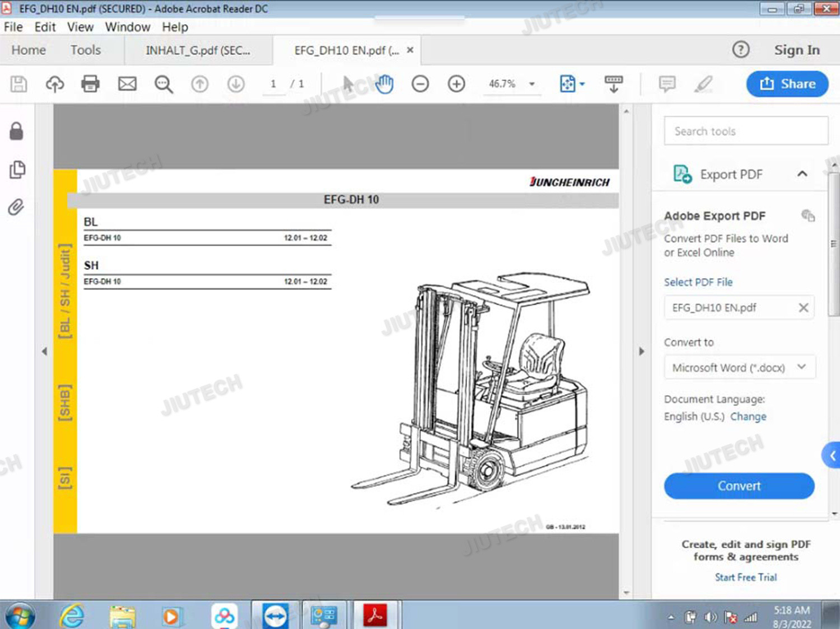Open the help question mark icon
This screenshot has width=840, height=629.
pyautogui.click(x=740, y=50)
